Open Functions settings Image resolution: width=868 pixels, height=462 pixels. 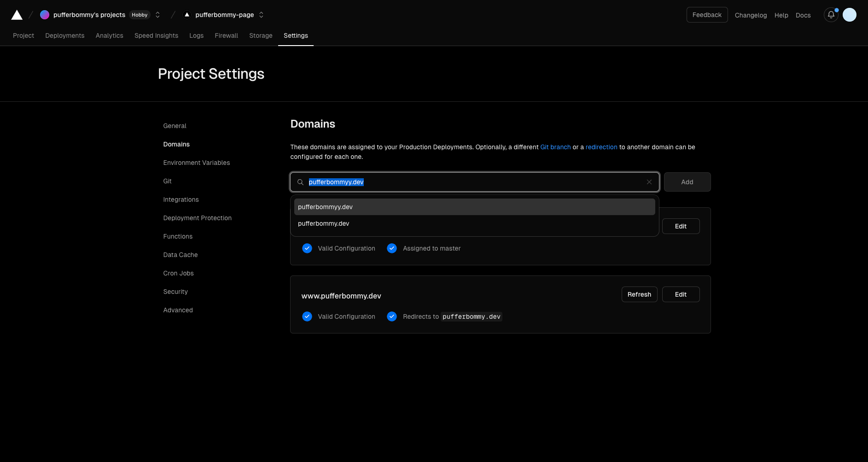pos(178,236)
